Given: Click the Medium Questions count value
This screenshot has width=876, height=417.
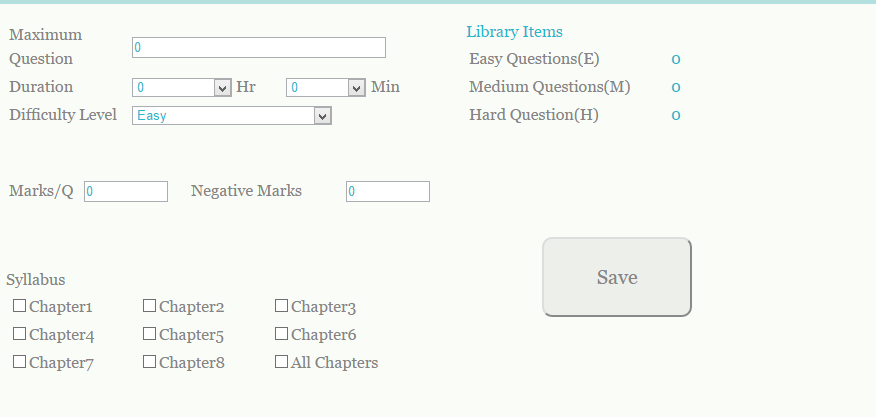Looking at the screenshot, I should click(x=676, y=87).
